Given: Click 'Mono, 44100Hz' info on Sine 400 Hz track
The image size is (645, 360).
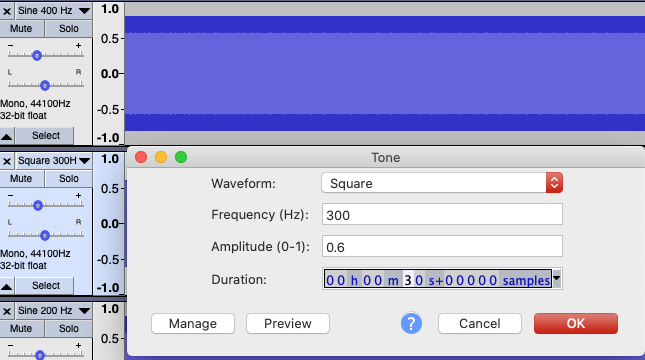Looking at the screenshot, I should click(x=35, y=104).
